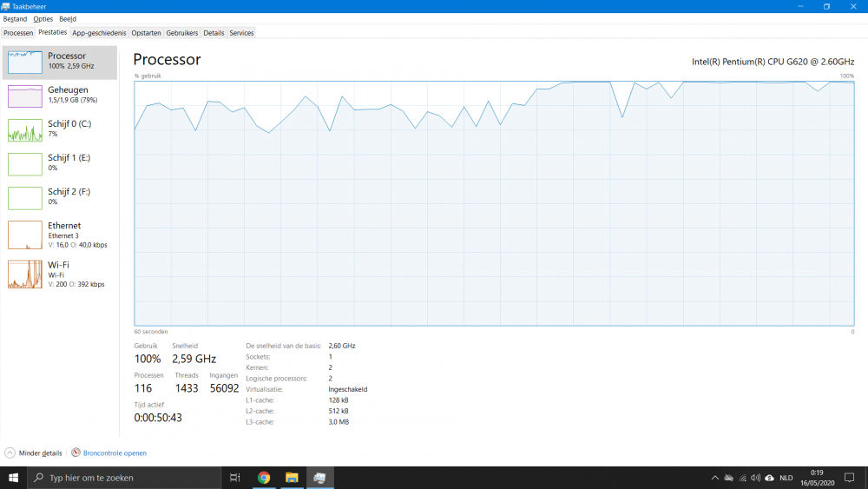868x489 pixels.
Task: Show hidden system tray icons
Action: click(x=714, y=478)
